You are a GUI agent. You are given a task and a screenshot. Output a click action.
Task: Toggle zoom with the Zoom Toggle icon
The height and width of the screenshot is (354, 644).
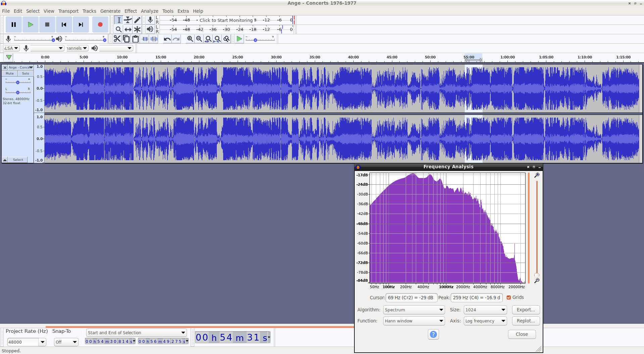(x=227, y=39)
